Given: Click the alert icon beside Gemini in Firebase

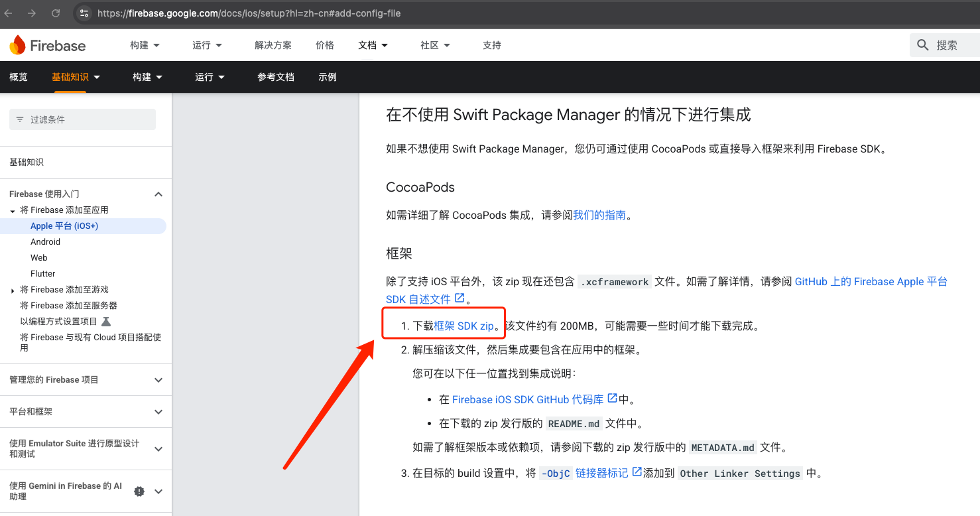Looking at the screenshot, I should (139, 491).
